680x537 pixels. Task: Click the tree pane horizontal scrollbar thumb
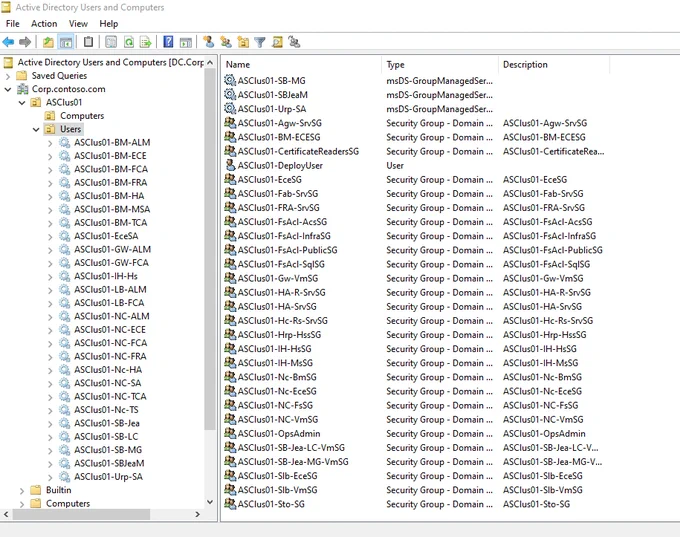(x=81, y=514)
